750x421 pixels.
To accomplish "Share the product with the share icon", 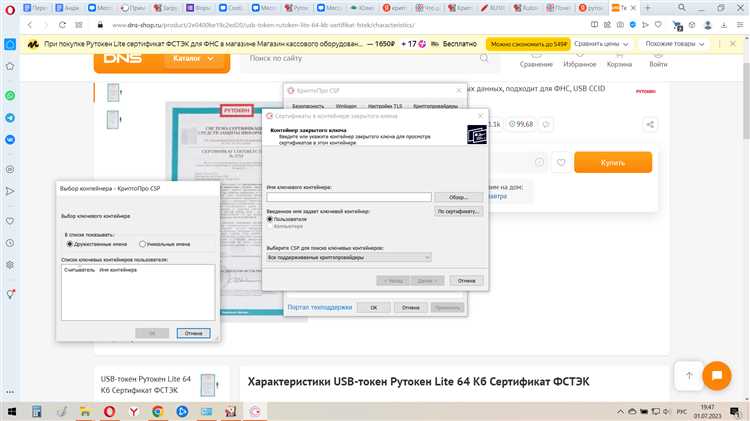I will pos(650,124).
